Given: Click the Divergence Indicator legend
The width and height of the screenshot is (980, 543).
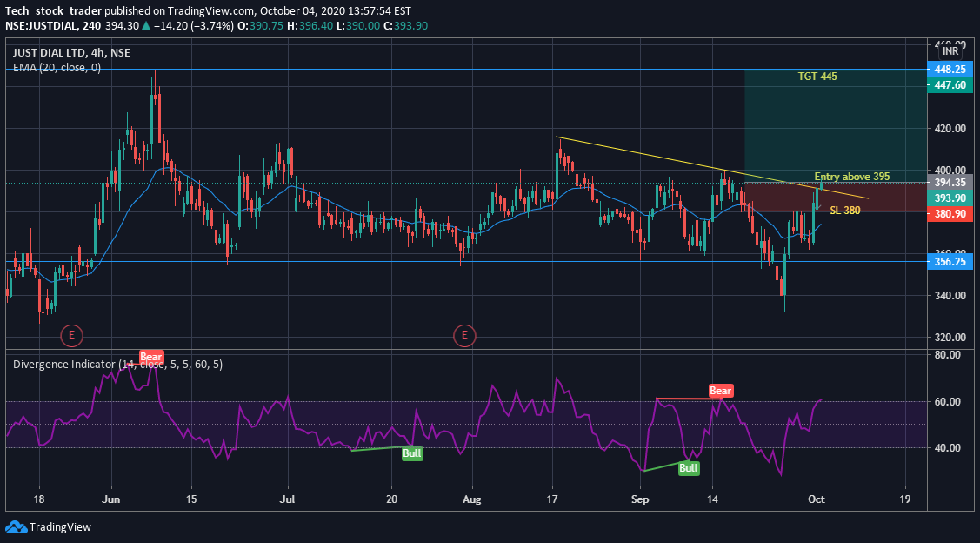Looking at the screenshot, I should coord(117,364).
